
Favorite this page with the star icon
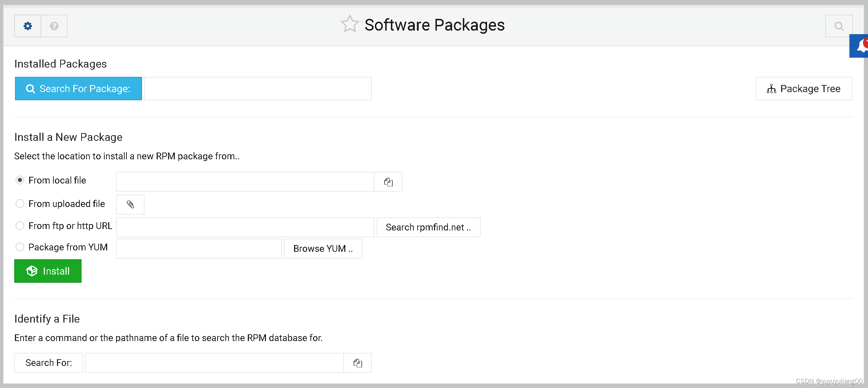coord(350,24)
